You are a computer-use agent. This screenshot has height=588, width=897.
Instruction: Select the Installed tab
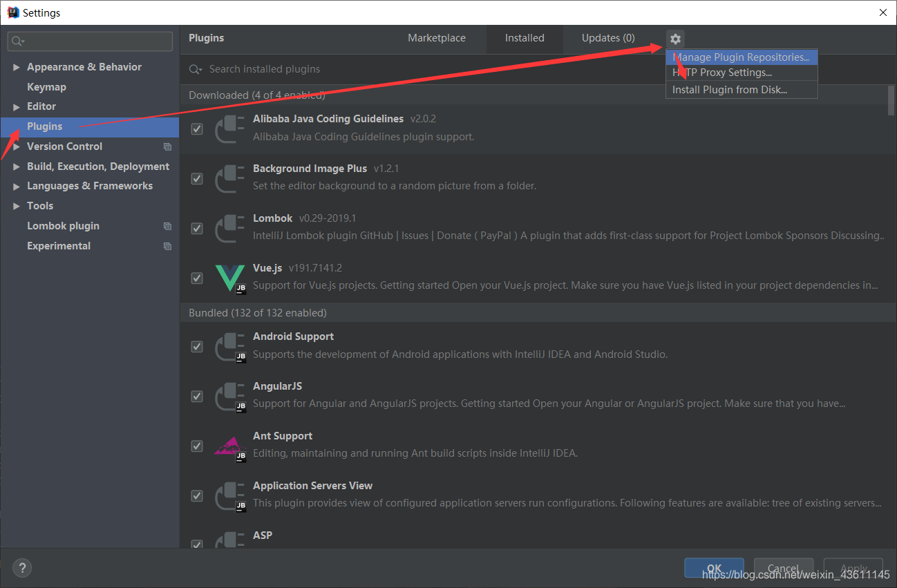click(x=525, y=39)
